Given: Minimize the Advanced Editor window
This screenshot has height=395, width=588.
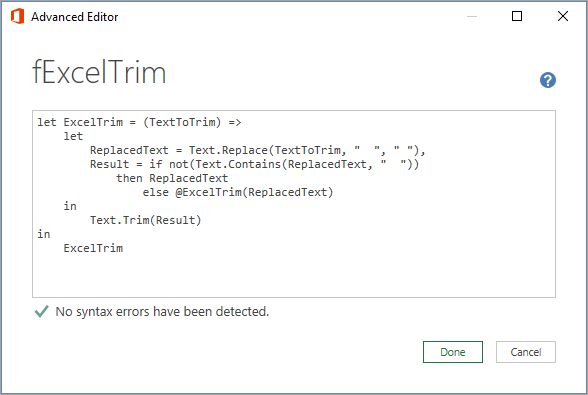Looking at the screenshot, I should pyautogui.click(x=472, y=17).
